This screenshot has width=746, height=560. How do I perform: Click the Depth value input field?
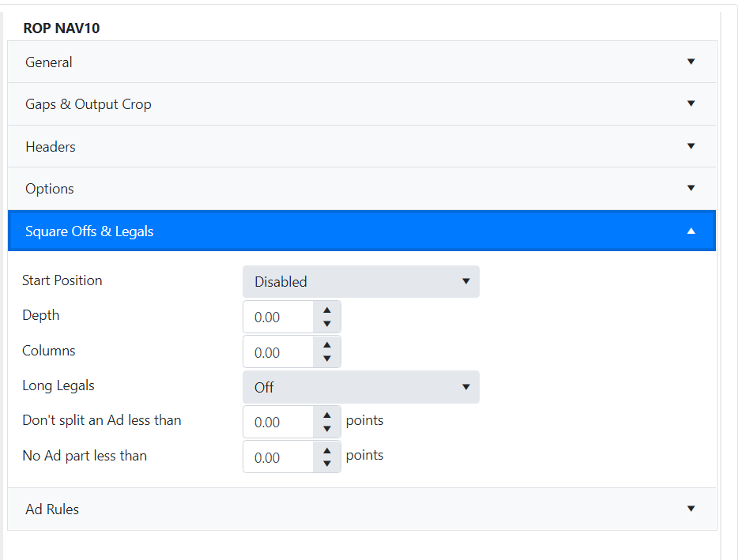278,318
